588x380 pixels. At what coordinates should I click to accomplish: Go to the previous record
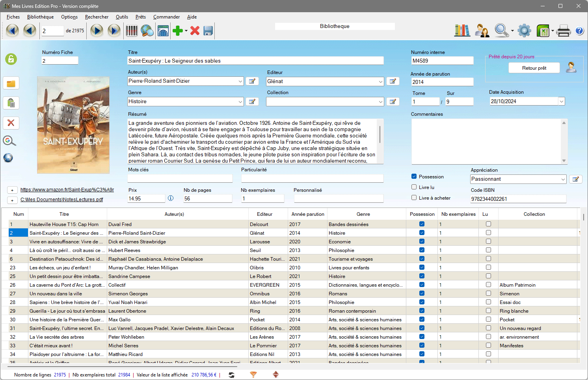[30, 30]
